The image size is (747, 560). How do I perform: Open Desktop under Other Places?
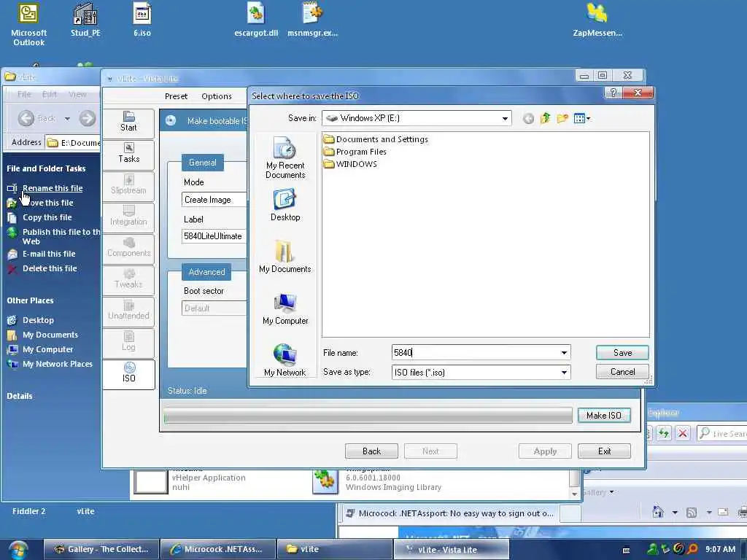38,321
